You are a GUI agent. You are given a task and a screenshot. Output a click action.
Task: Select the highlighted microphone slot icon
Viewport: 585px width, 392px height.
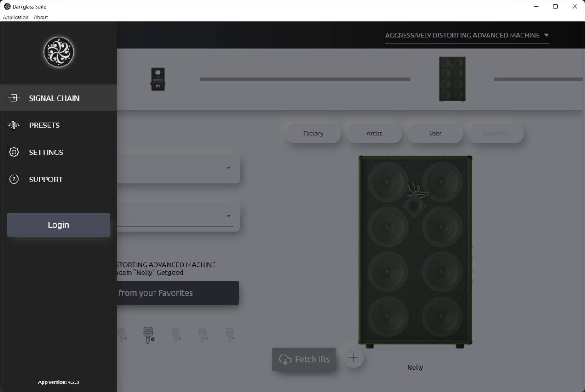click(x=149, y=335)
